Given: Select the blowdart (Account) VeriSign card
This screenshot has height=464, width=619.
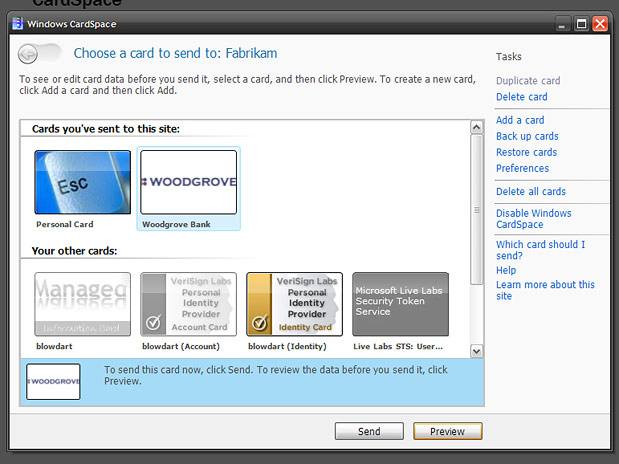Looking at the screenshot, I should coord(188,304).
